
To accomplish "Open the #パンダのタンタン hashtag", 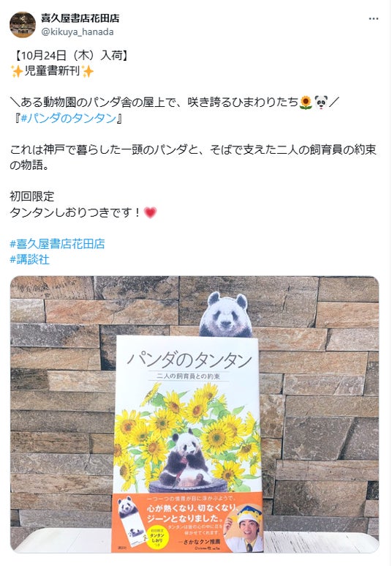I will pyautogui.click(x=69, y=118).
